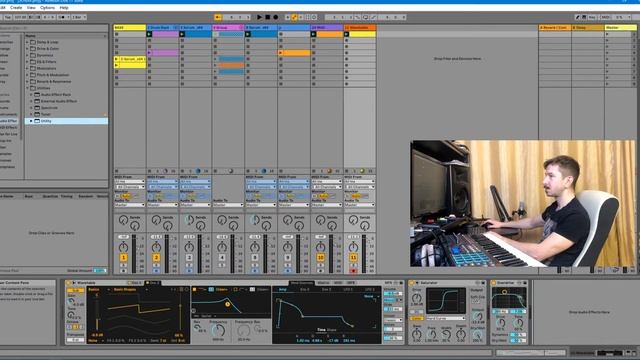Launch first clip on 8 Serum_x64 track
The width and height of the screenshot is (640, 360).
248,34
